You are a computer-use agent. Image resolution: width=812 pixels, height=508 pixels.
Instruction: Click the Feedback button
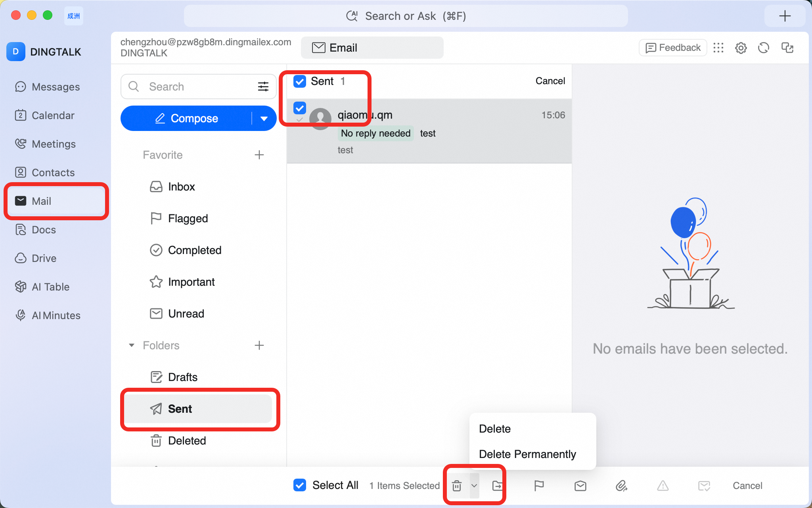(673, 48)
